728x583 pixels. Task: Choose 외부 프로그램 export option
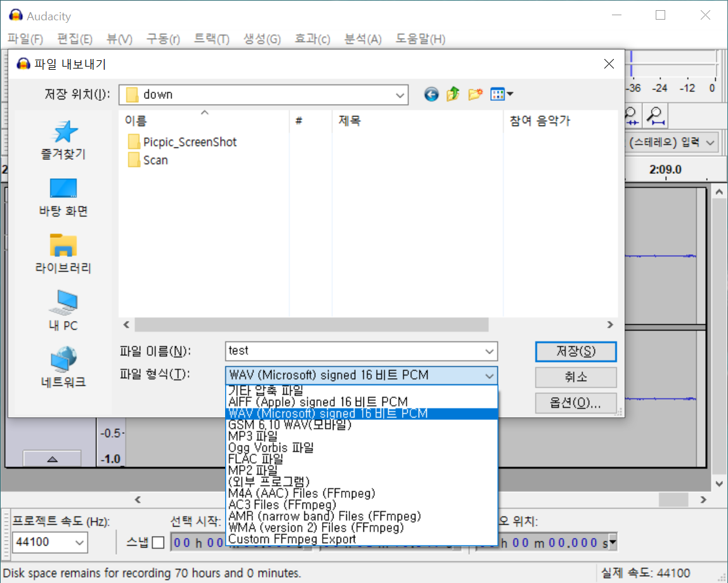coord(361,481)
